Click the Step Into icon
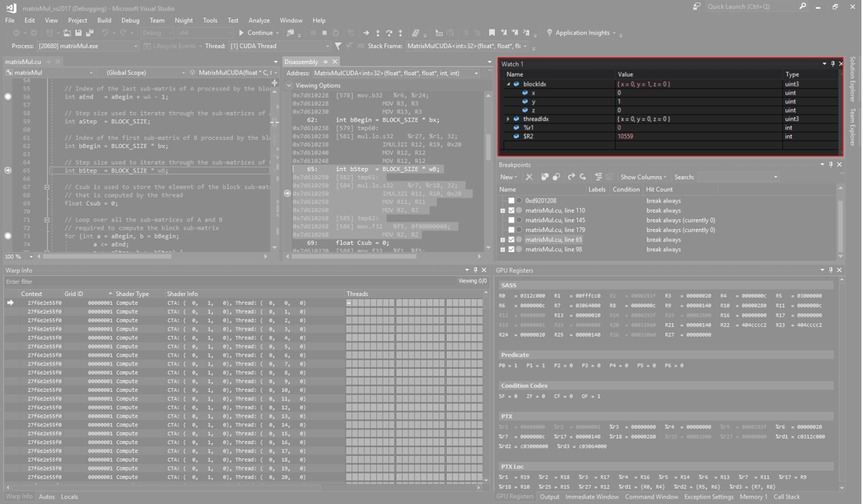Viewport: 863px width, 504px height. click(378, 33)
